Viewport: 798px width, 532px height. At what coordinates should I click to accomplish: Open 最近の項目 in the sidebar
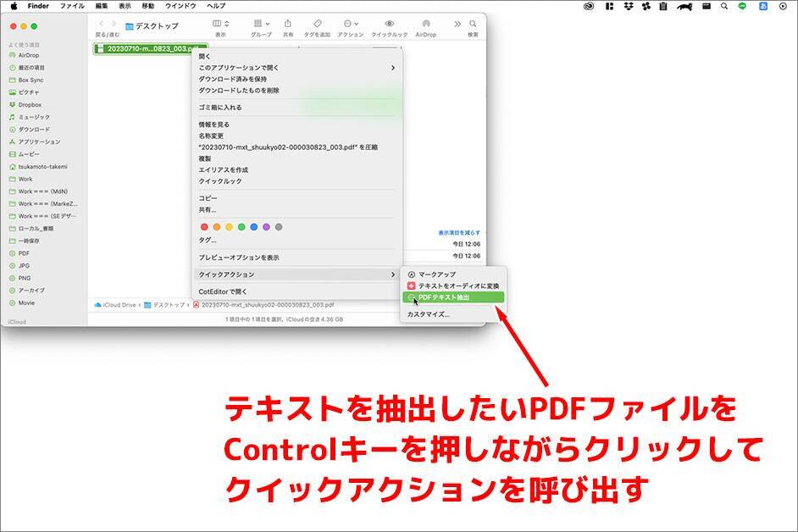coord(31,67)
